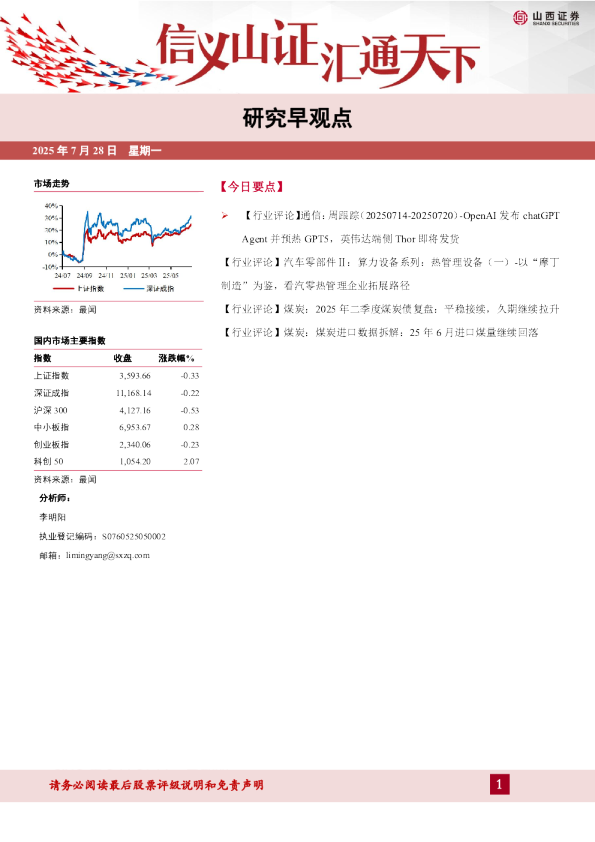This screenshot has height=842, width=595.
Task: Select the 上证指数 table row
Action: 118,375
